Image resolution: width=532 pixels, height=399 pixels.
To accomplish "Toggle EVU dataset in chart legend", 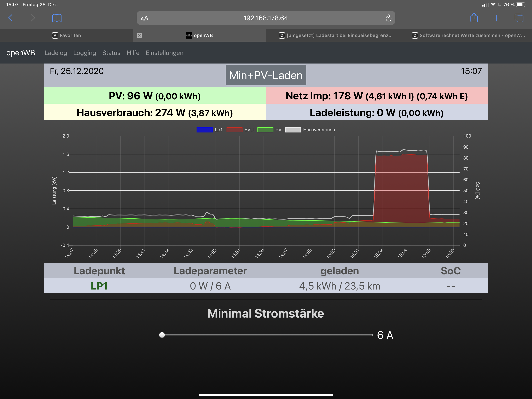I will [x=240, y=130].
